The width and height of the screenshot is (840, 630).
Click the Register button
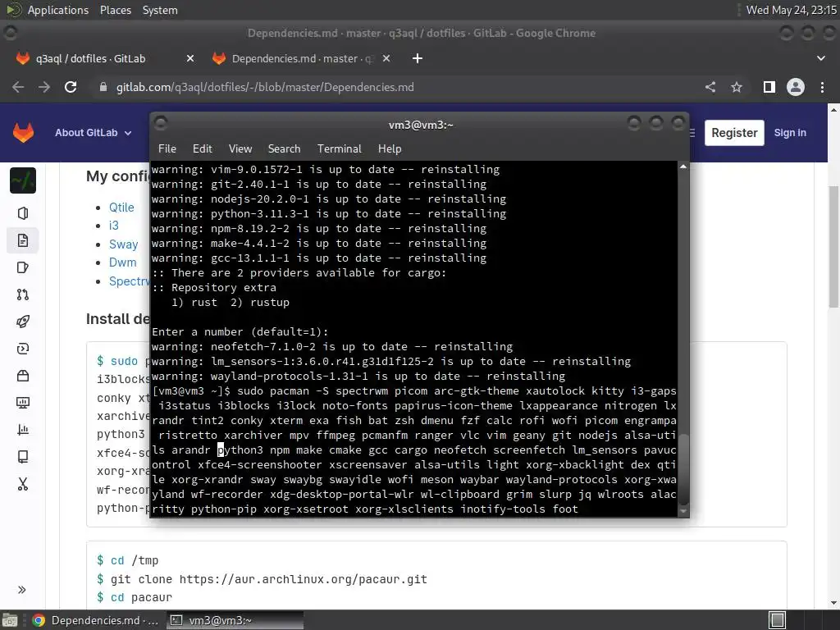tap(734, 133)
